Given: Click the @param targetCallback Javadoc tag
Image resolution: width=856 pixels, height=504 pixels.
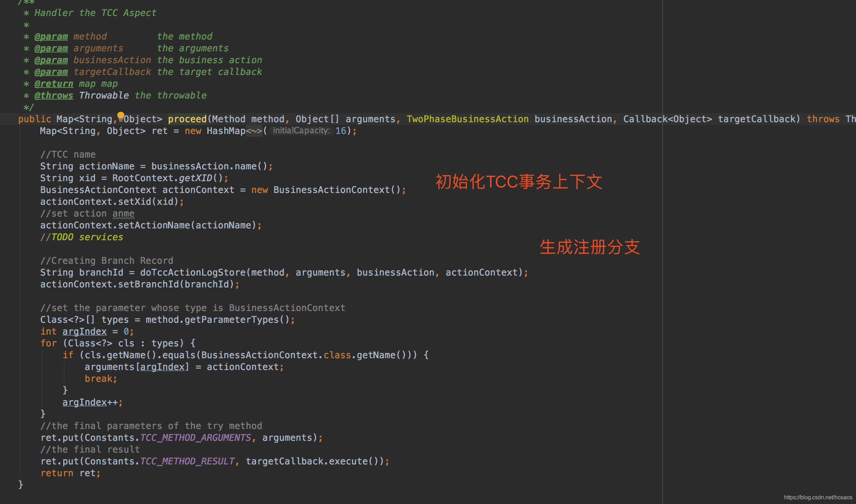Looking at the screenshot, I should [51, 72].
